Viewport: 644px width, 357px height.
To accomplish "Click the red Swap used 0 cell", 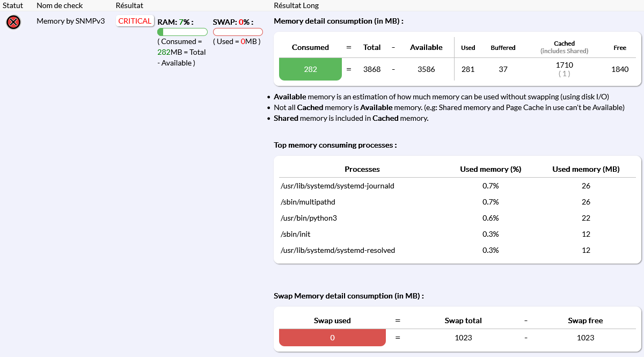I will tap(332, 338).
